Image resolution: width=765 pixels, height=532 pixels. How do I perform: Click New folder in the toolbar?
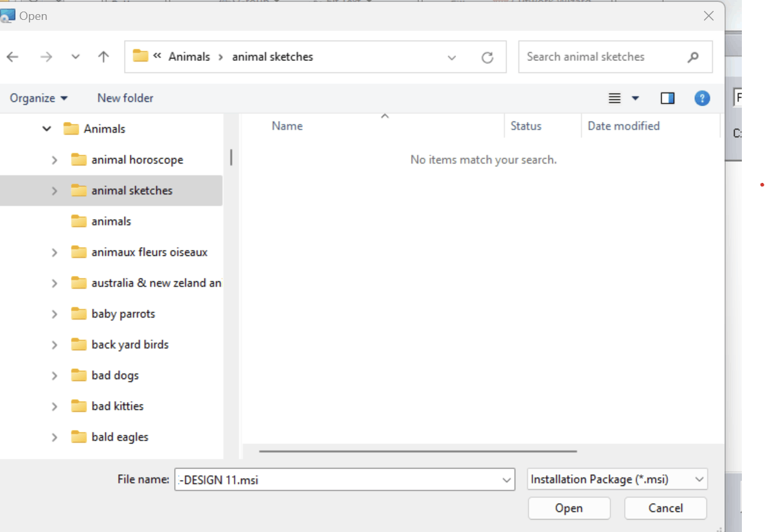pos(125,98)
